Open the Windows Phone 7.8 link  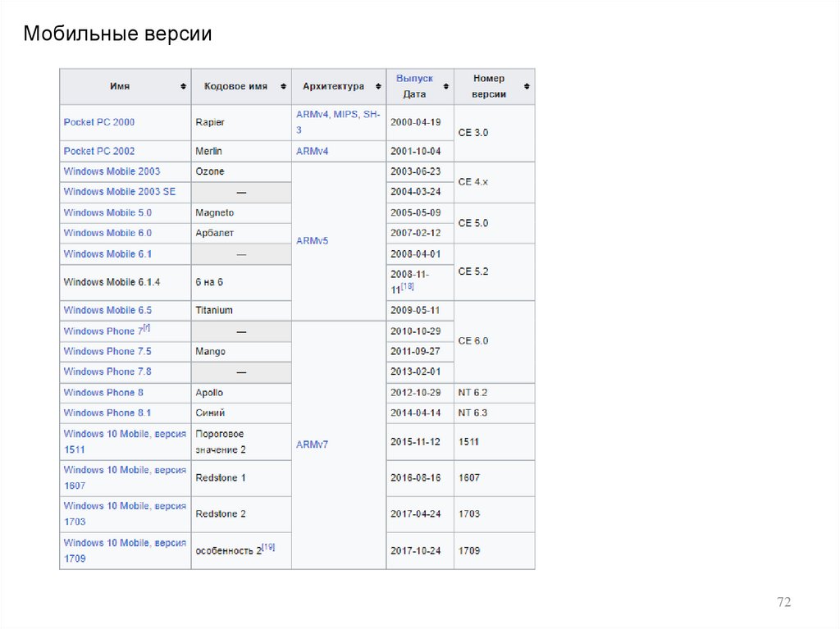tap(107, 371)
